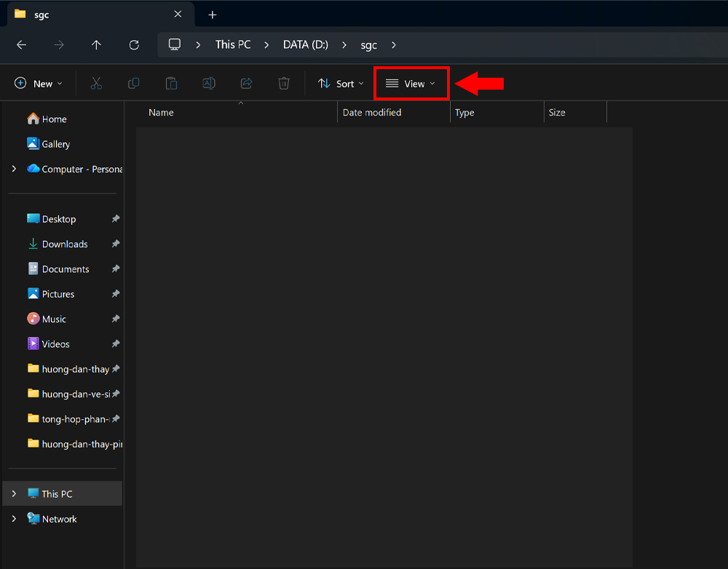The image size is (728, 569).
Task: Open the View dropdown menu
Action: [x=411, y=83]
